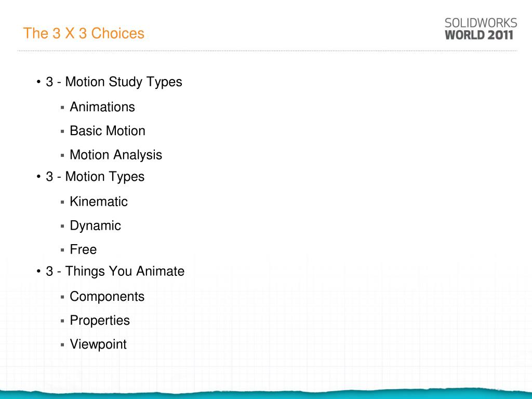Click the square bullet beside Kinematic
Viewport: 532px width, 399px height.
(62, 202)
